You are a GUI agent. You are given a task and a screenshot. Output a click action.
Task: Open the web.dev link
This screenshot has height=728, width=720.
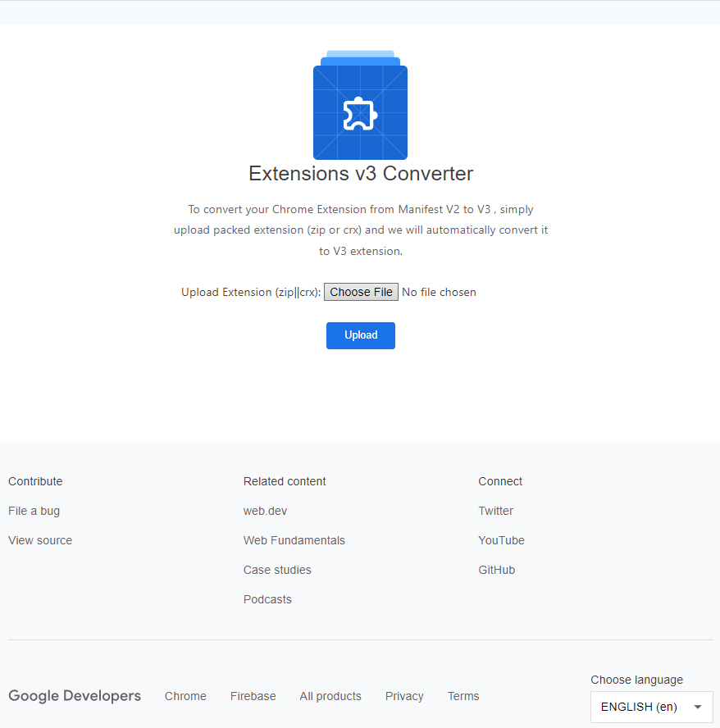265,511
